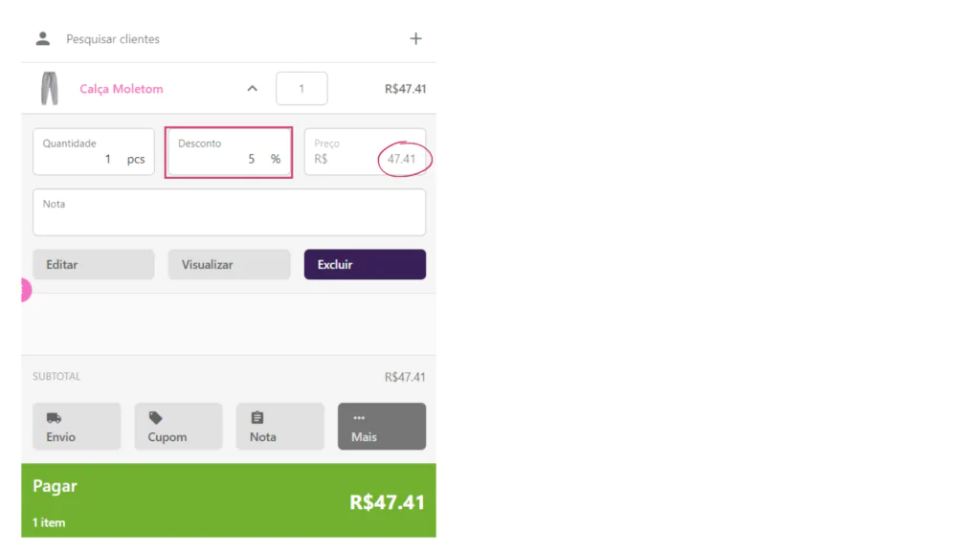Click the Nota clipboard icon
The image size is (980, 551).
click(256, 417)
